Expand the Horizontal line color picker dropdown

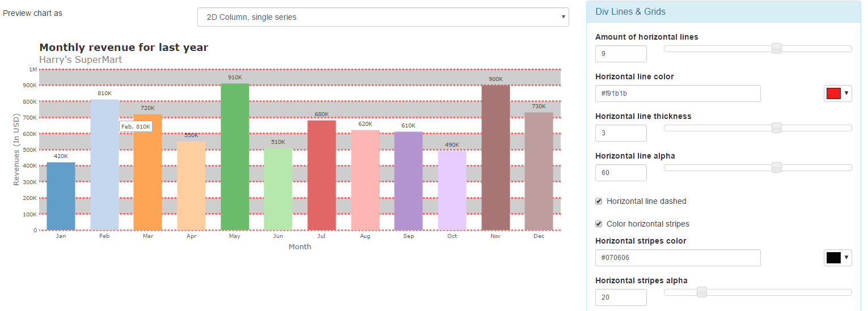837,93
